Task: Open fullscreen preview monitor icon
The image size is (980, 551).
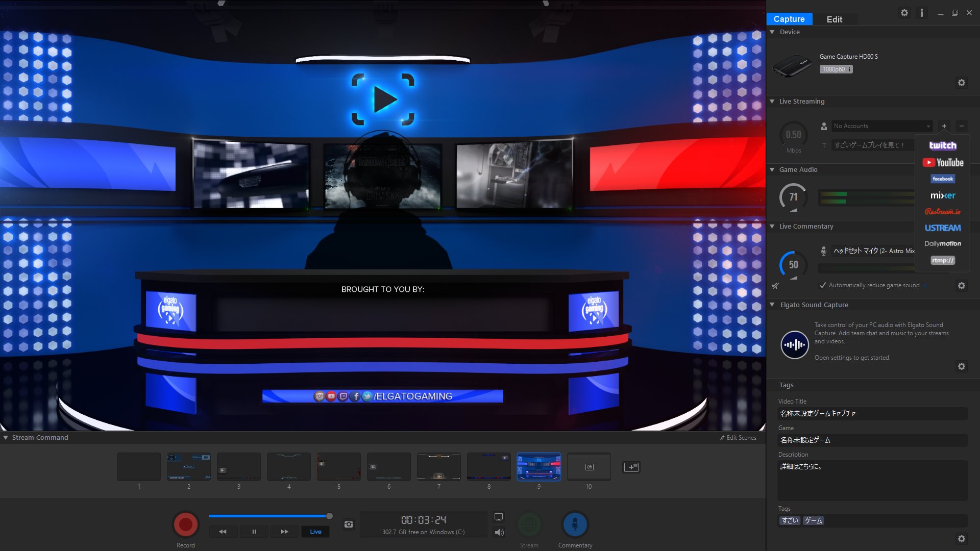Action: (499, 517)
